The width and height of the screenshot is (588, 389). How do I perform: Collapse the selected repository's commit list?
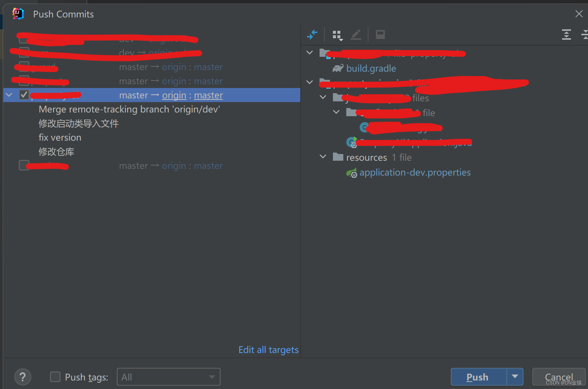(9, 95)
